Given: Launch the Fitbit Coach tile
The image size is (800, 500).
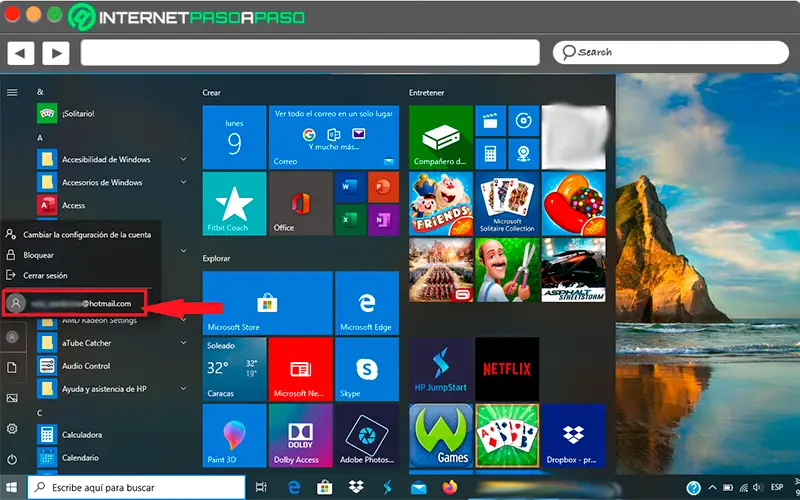Looking at the screenshot, I should pyautogui.click(x=234, y=204).
